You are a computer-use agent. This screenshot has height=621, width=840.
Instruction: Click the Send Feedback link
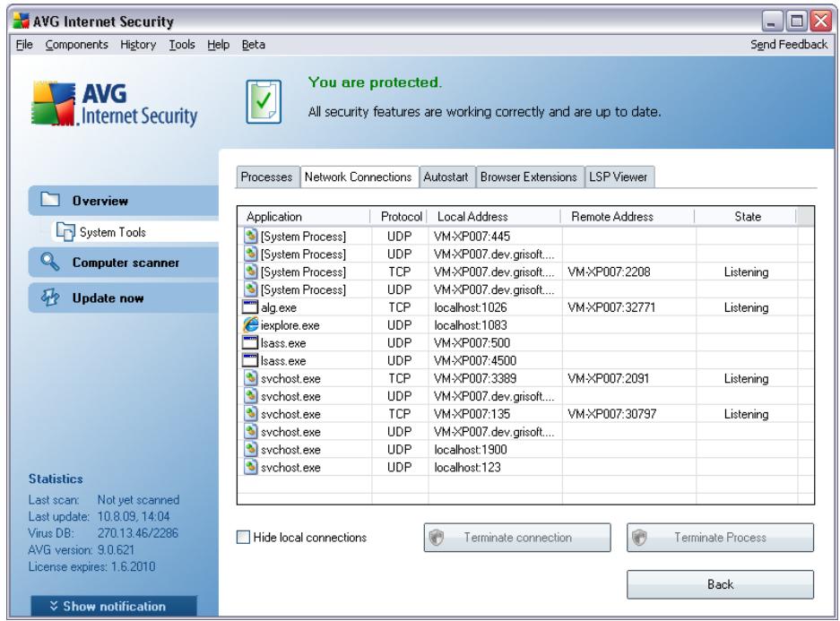(x=789, y=45)
